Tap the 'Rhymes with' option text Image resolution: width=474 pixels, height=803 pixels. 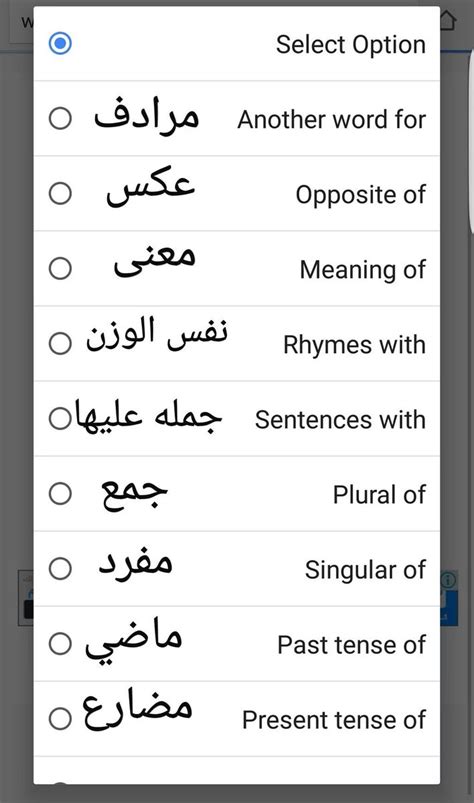(354, 345)
